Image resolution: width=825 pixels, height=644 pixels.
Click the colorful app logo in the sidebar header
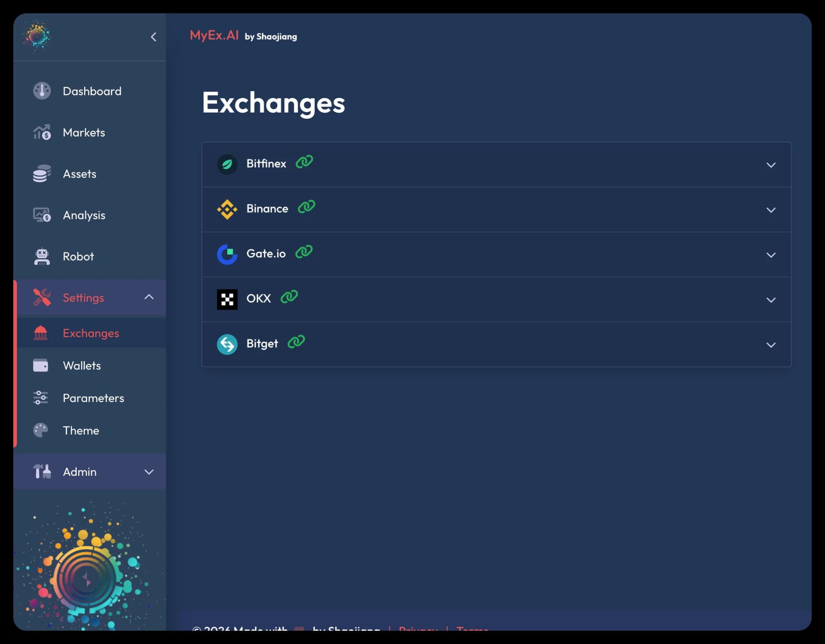pos(37,36)
